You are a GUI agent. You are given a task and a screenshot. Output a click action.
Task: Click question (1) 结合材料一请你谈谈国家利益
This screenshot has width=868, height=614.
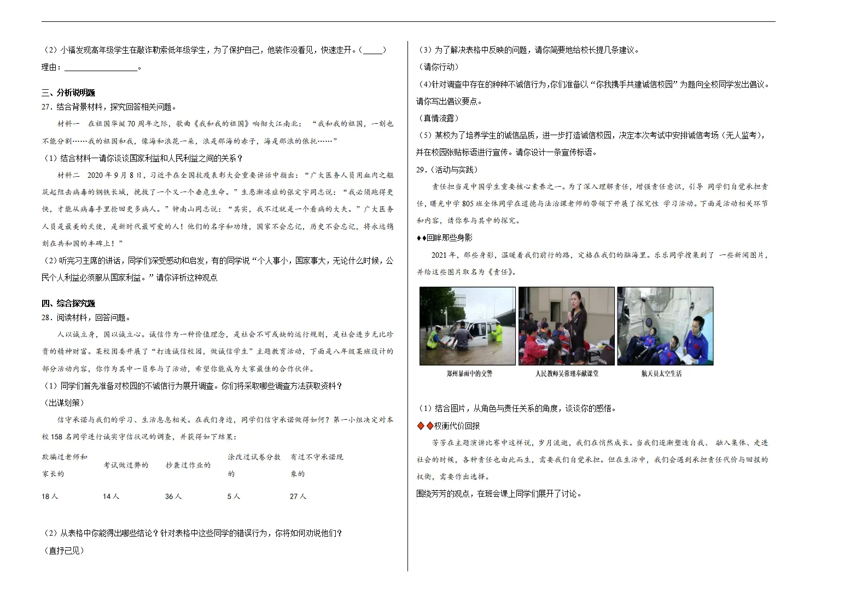(x=143, y=158)
